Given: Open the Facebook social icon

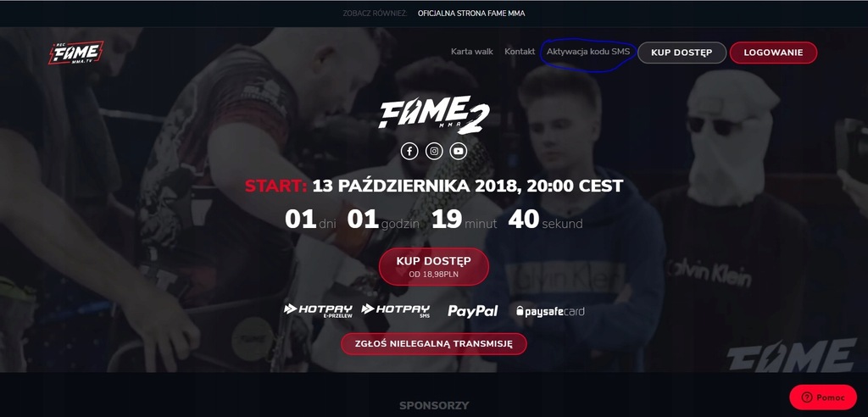Looking at the screenshot, I should click(x=409, y=151).
